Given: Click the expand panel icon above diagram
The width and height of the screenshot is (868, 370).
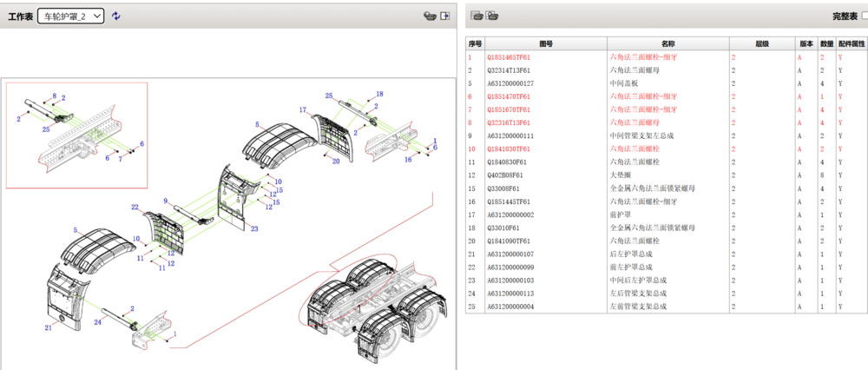Looking at the screenshot, I should tap(445, 16).
